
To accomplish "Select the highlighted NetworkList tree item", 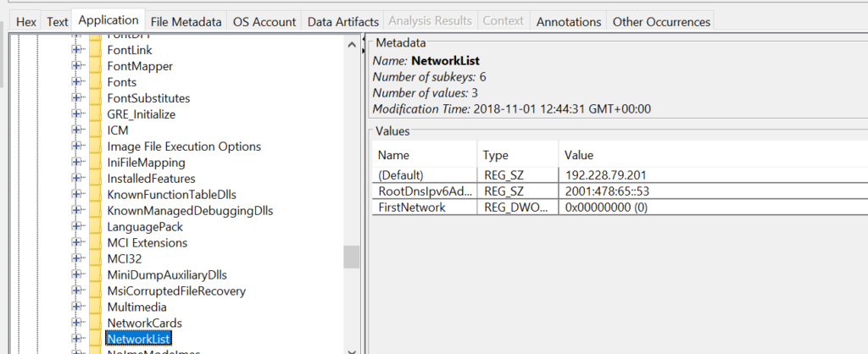I will (x=139, y=339).
